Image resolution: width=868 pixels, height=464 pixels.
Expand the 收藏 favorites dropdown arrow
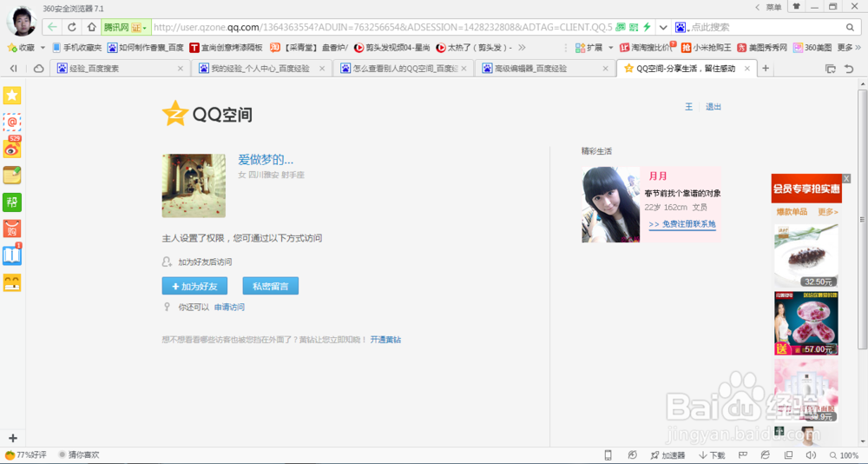point(43,48)
